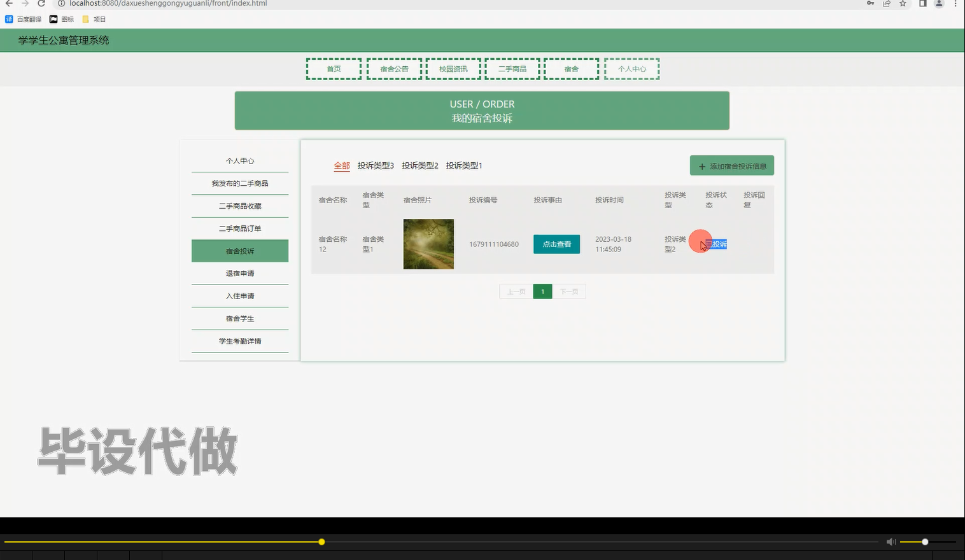Viewport: 965px width, 560px height.
Task: Go to next page via 下一页
Action: [x=568, y=291]
